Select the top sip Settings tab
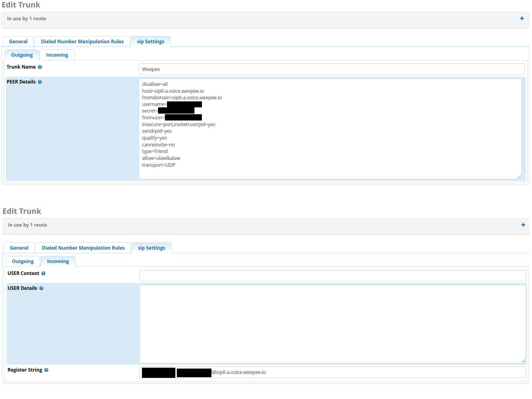The height and width of the screenshot is (399, 532). click(x=151, y=41)
